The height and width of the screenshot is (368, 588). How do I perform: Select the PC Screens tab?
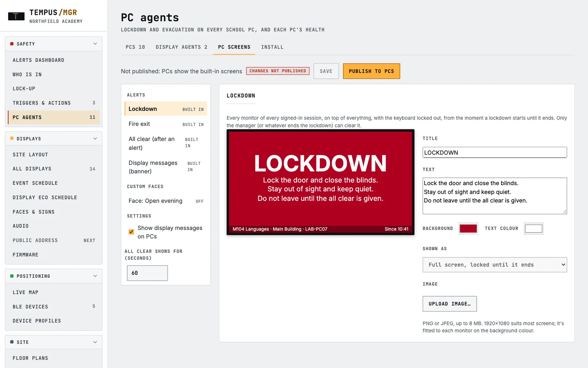coord(234,47)
